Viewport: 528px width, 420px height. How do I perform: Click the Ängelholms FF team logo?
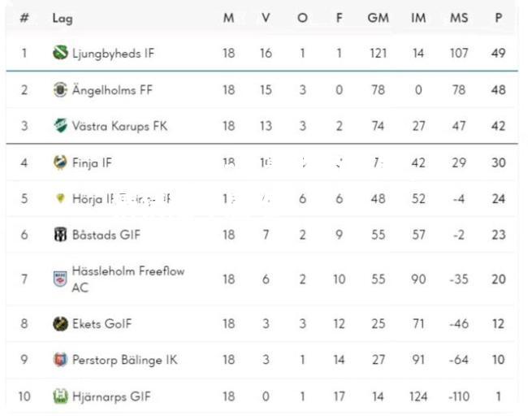[60, 89]
